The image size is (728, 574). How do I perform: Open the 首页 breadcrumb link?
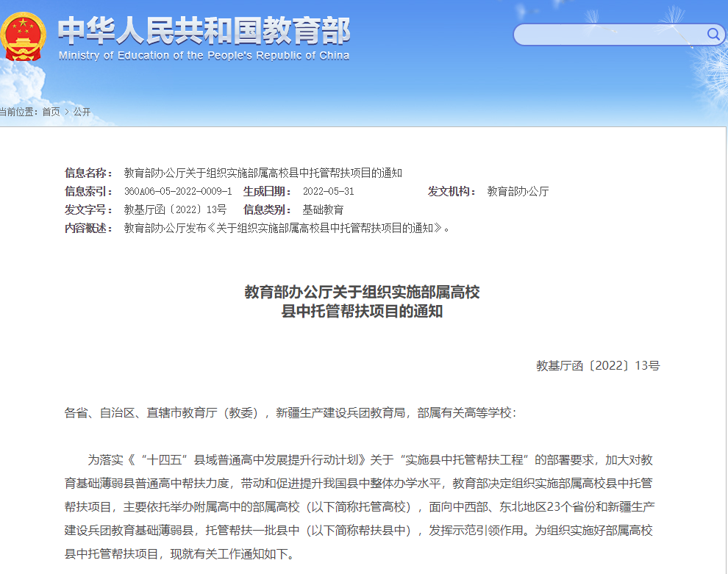pos(51,112)
